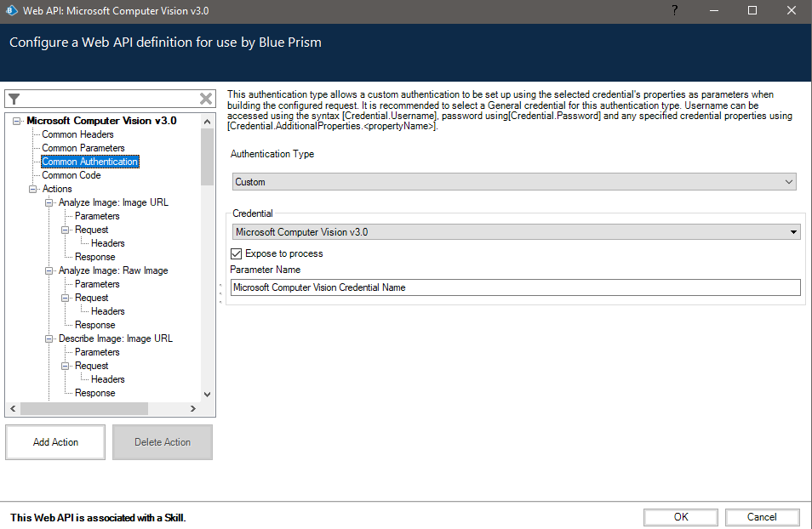The height and width of the screenshot is (529, 812).
Task: Collapse the Microsoft Computer Vision v3.0 root node
Action: tap(16, 121)
